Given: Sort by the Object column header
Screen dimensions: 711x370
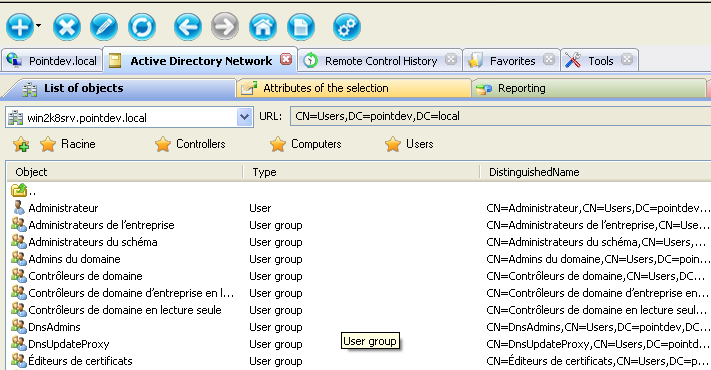Looking at the screenshot, I should [x=125, y=172].
